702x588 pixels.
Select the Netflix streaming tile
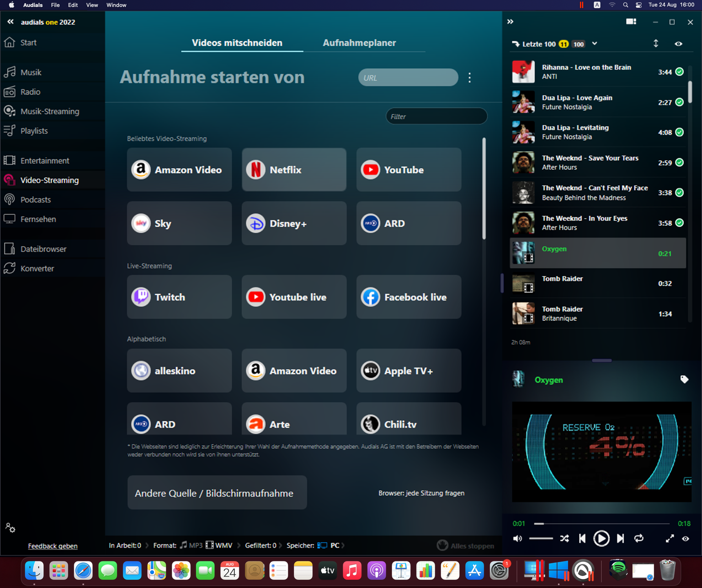294,169
